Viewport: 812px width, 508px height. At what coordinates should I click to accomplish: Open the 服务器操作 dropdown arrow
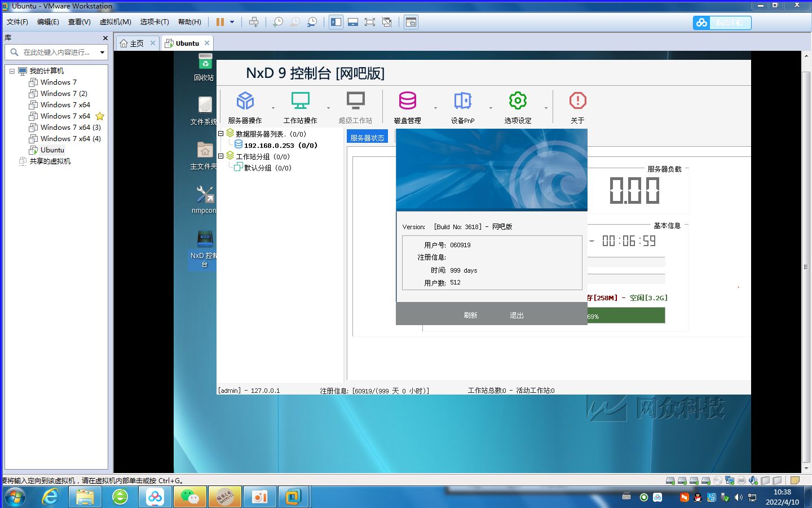(x=273, y=108)
